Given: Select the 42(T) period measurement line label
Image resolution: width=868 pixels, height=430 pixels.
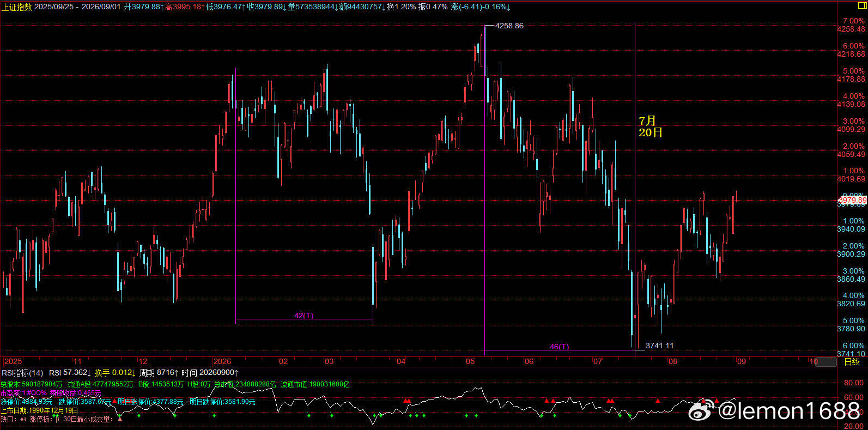Looking at the screenshot, I should pos(304,316).
